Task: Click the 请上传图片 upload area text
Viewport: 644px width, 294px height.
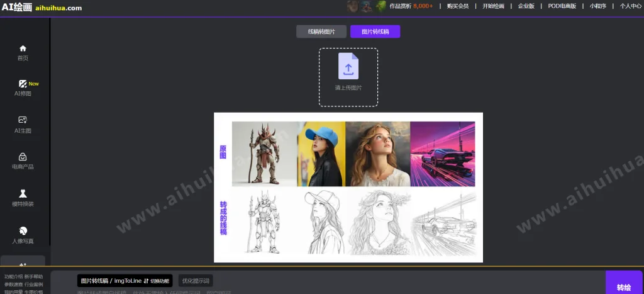Action: coord(348,88)
